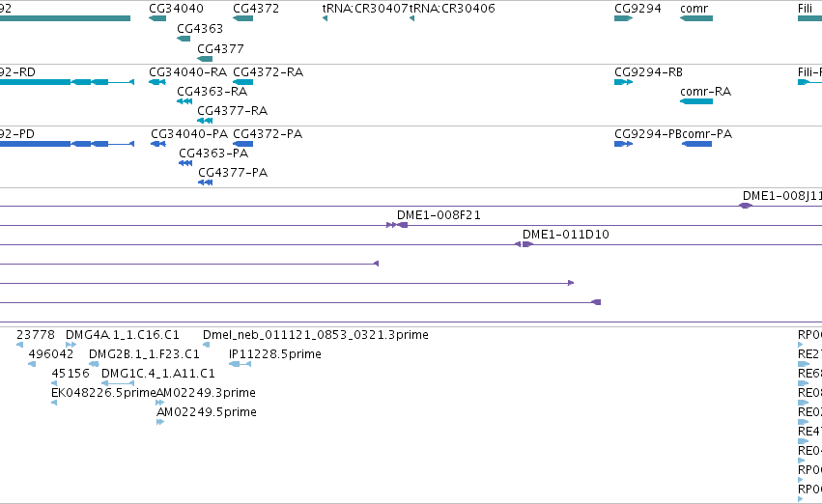The image size is (822, 504).
Task: Select the DMG1C.4_1.A11.C1 EST label
Action: 157,373
